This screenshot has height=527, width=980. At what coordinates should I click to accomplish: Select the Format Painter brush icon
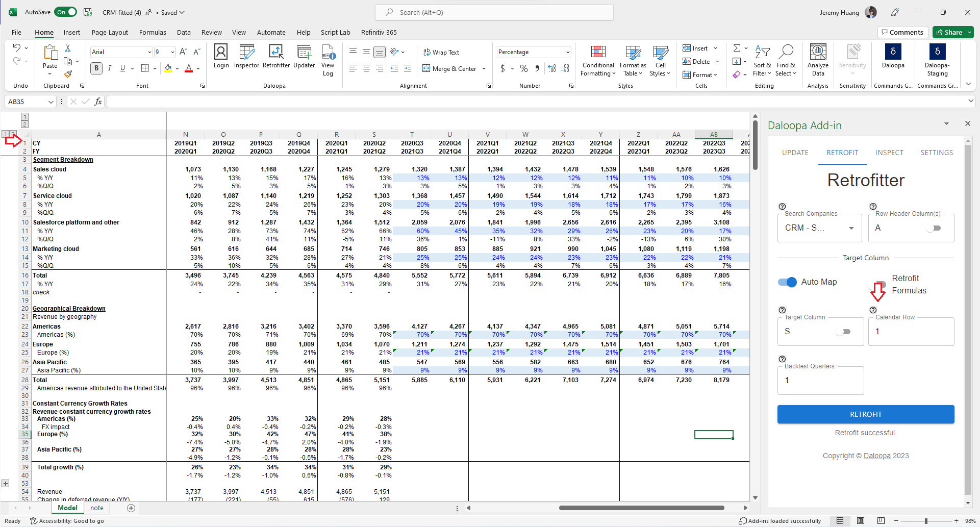tap(68, 74)
